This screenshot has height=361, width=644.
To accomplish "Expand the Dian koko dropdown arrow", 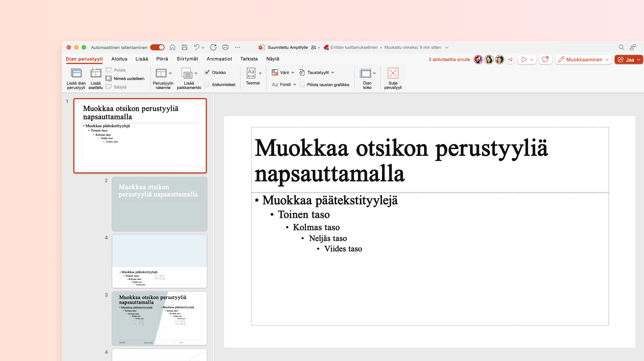I will 374,73.
